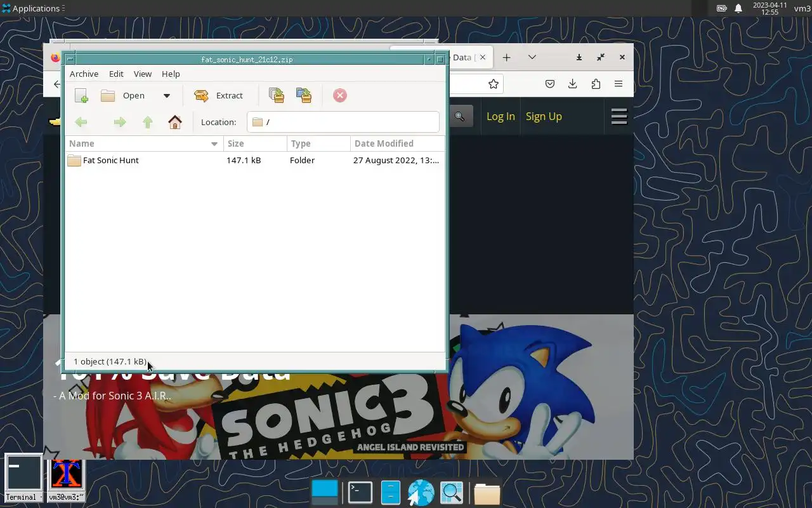812x508 pixels.
Task: Sort by the Size column header
Action: [x=255, y=144]
